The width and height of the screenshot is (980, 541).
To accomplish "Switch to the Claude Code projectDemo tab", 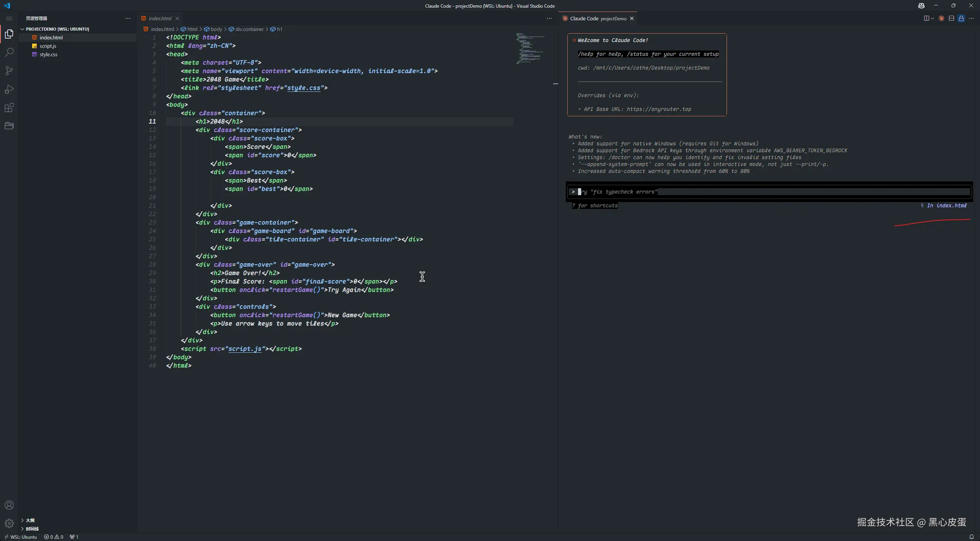I will [x=598, y=18].
